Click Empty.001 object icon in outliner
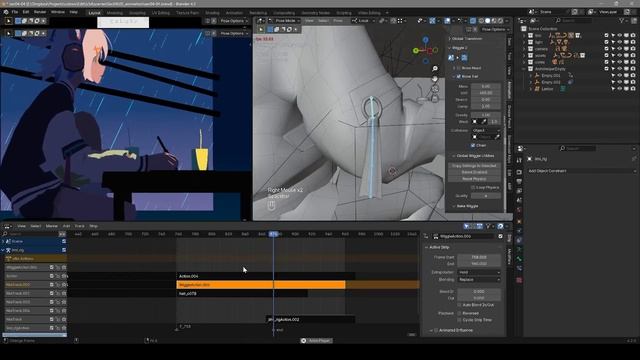The height and width of the screenshot is (360, 640). pyautogui.click(x=537, y=76)
